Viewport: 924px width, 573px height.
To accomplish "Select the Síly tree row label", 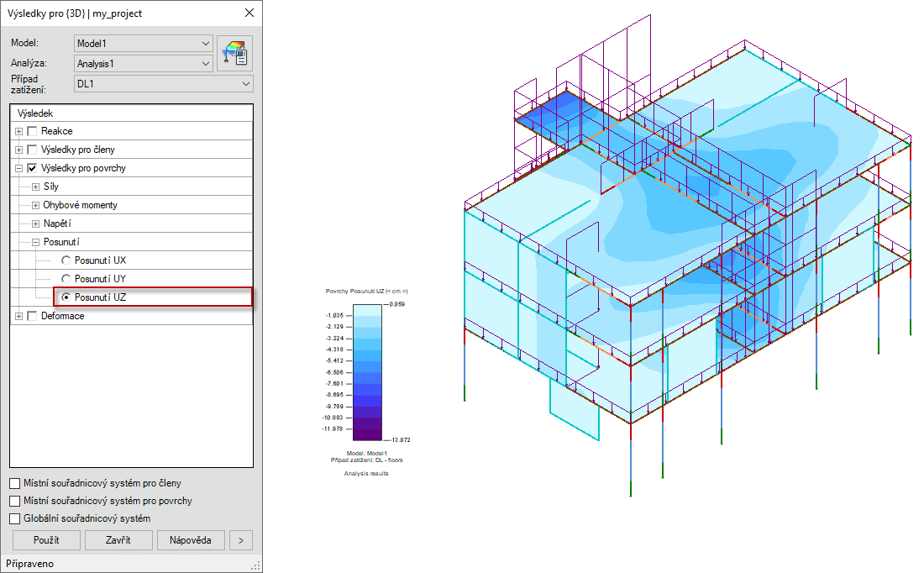I will [51, 187].
